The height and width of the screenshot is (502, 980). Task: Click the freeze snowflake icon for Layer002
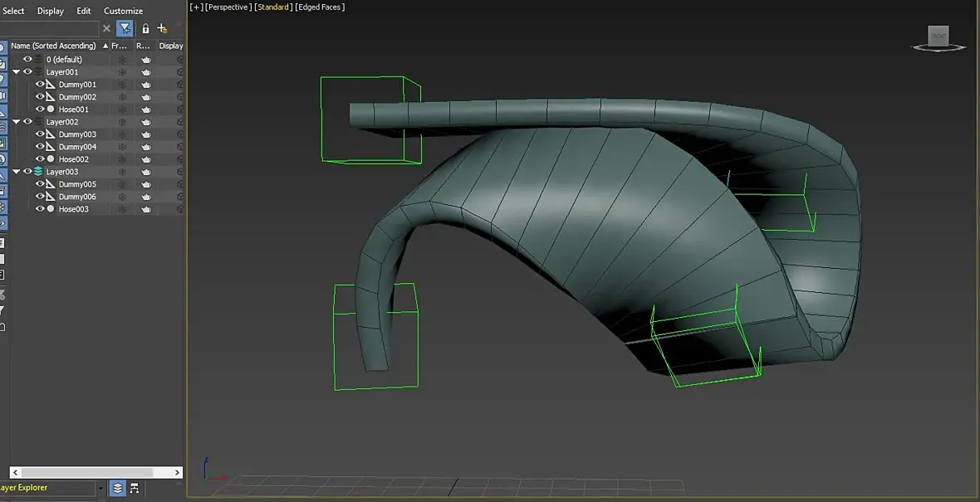click(x=122, y=122)
